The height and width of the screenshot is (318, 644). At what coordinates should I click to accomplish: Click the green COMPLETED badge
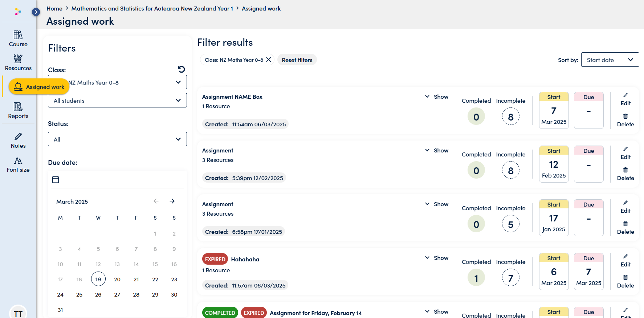[x=220, y=313]
